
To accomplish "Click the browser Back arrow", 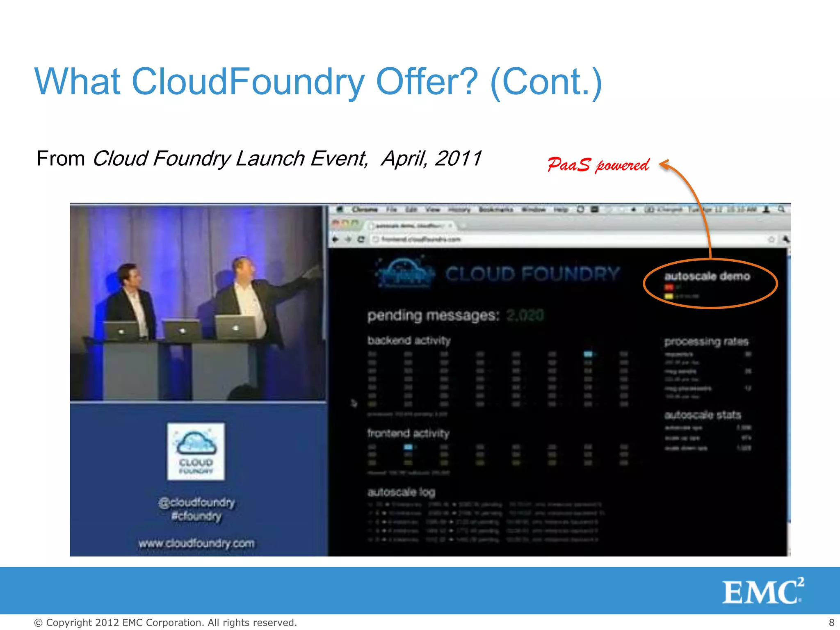I will [x=335, y=239].
